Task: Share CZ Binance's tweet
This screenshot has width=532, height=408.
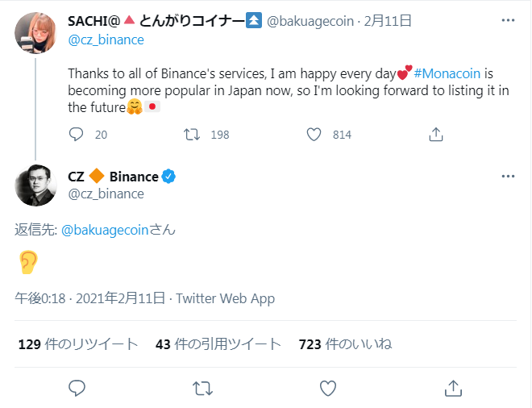Action: click(x=453, y=388)
